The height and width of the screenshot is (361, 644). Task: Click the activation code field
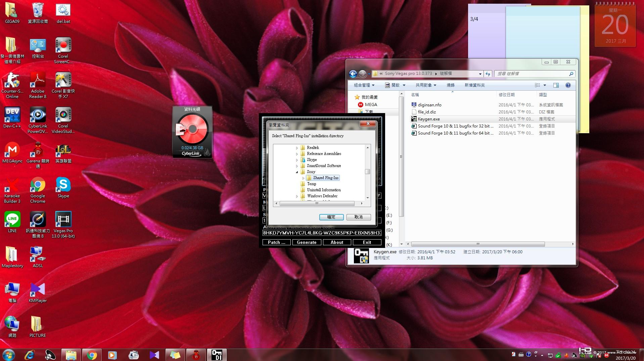[322, 233]
